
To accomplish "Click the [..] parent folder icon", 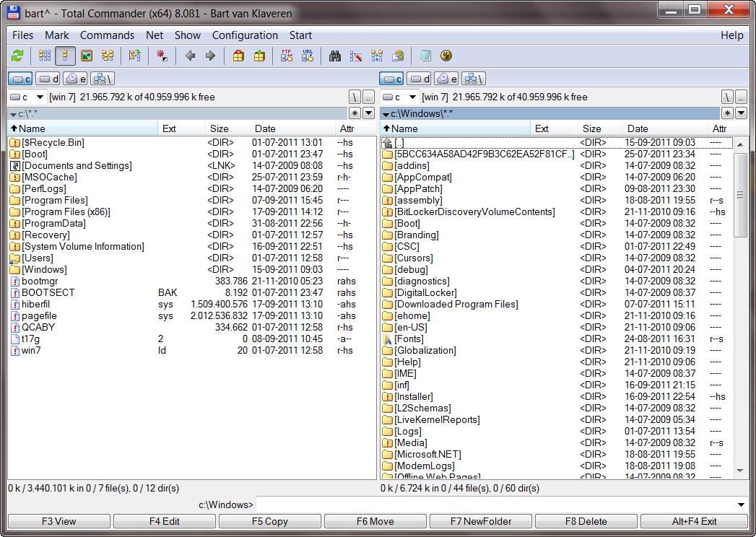I will [387, 143].
